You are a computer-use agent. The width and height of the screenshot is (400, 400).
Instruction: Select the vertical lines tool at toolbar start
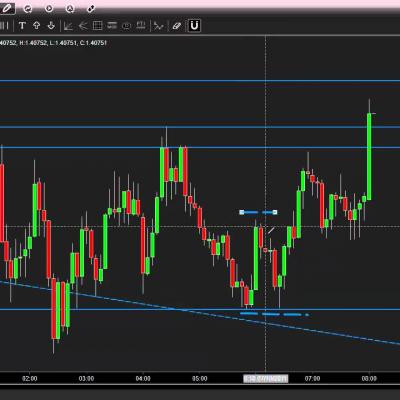(x=4, y=26)
